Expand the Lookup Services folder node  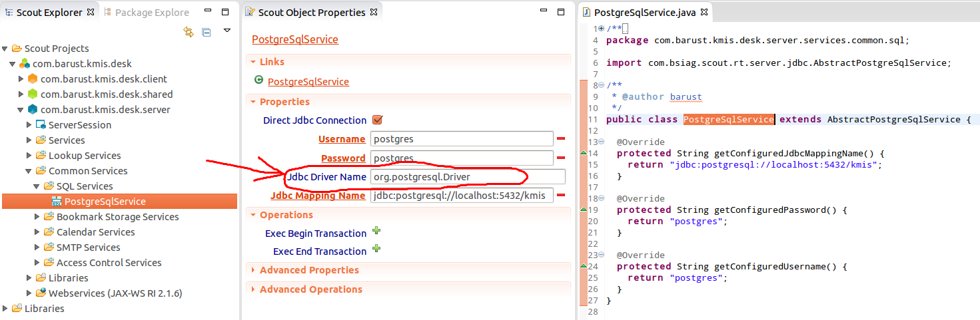[x=29, y=155]
